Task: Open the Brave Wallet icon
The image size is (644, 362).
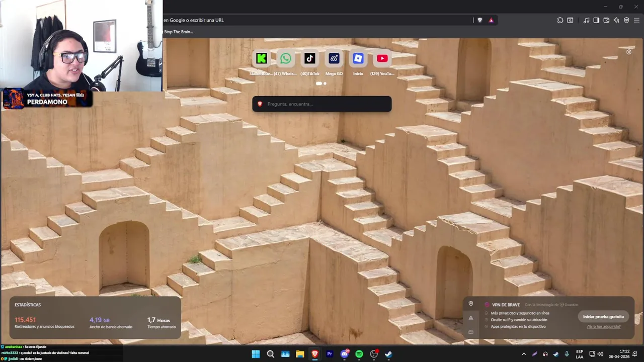Action: pos(606,20)
